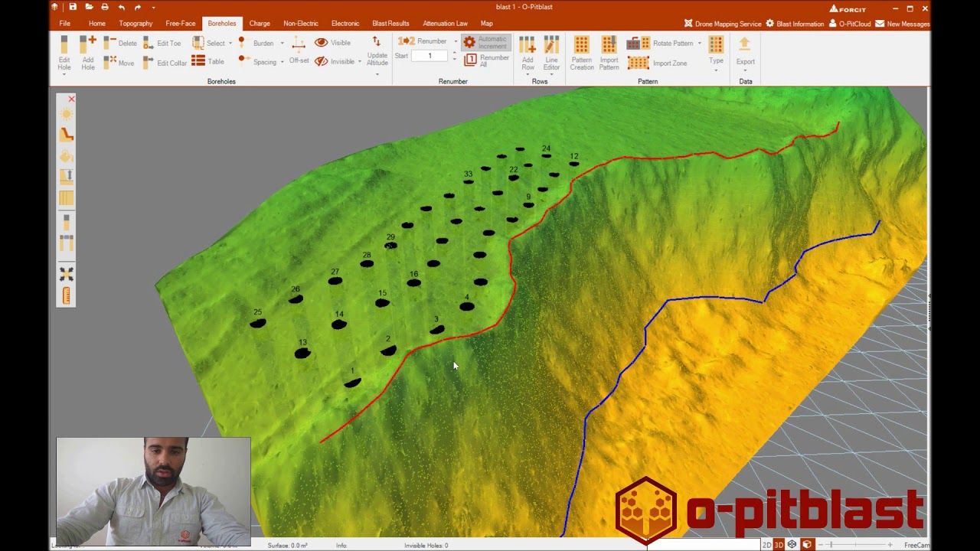Switch to the Topography tab
980x551 pixels.
(x=136, y=24)
